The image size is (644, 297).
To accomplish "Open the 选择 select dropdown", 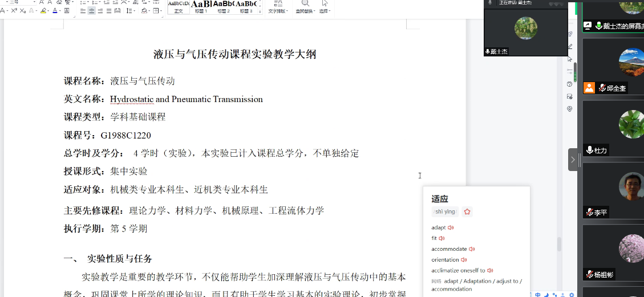I will click(325, 7).
